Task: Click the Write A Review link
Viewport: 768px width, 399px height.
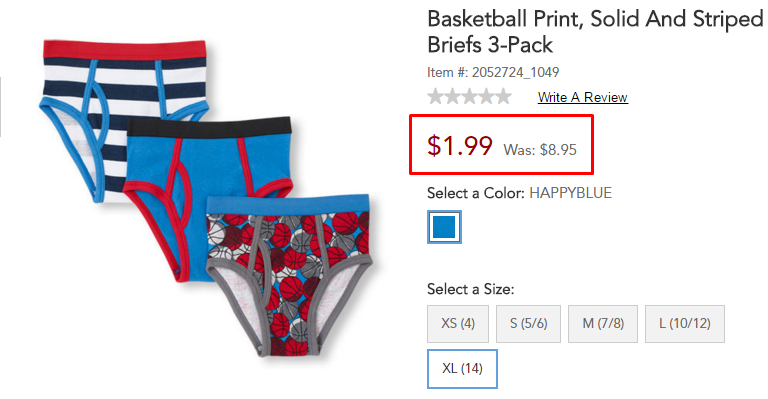Action: (582, 97)
